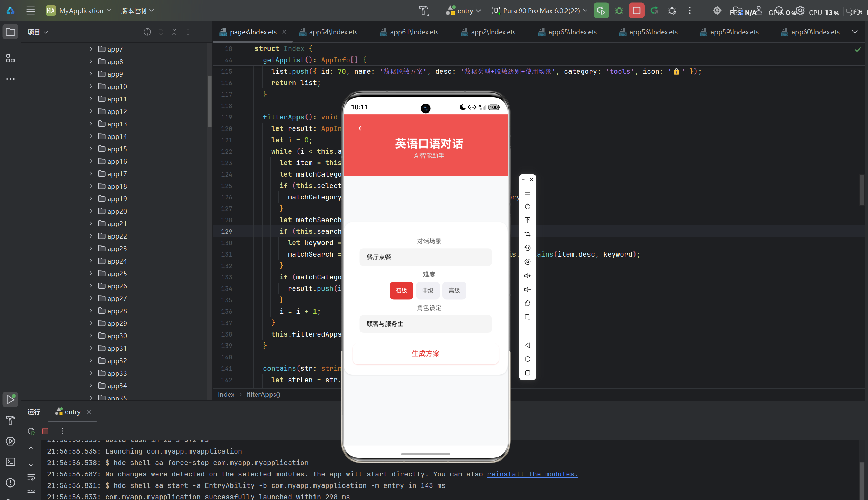Decrease emulator volume
This screenshot has height=500, width=868.
point(528,290)
